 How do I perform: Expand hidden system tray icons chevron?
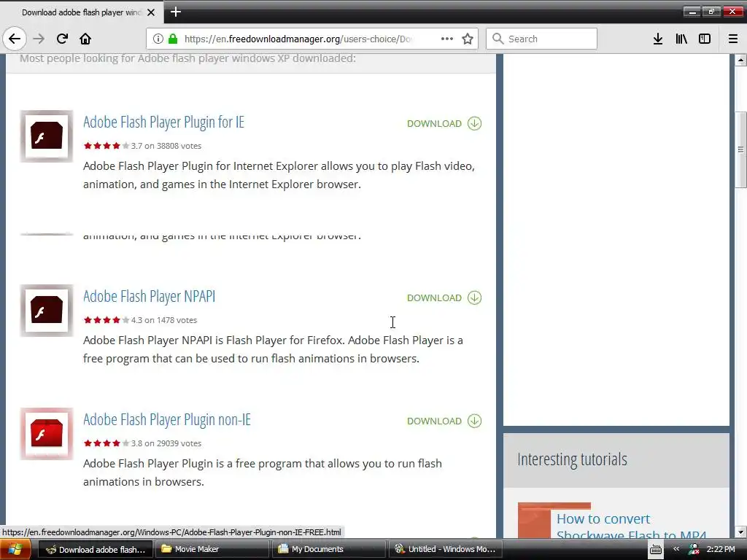pos(676,549)
